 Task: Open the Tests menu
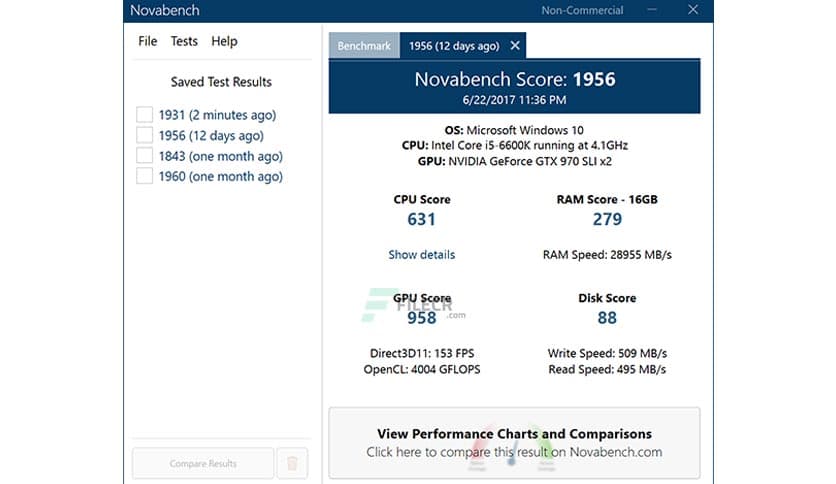click(184, 41)
